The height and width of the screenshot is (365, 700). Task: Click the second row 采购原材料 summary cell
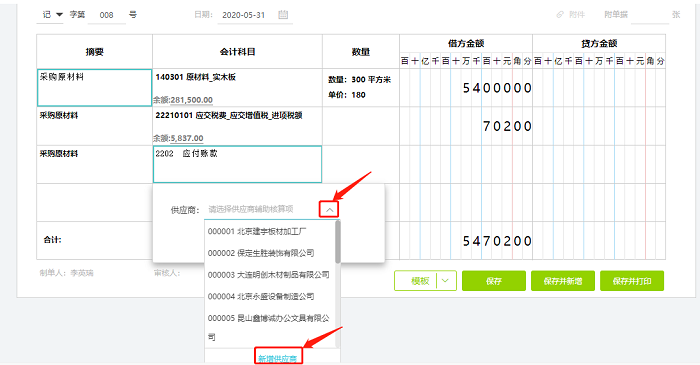tap(94, 126)
